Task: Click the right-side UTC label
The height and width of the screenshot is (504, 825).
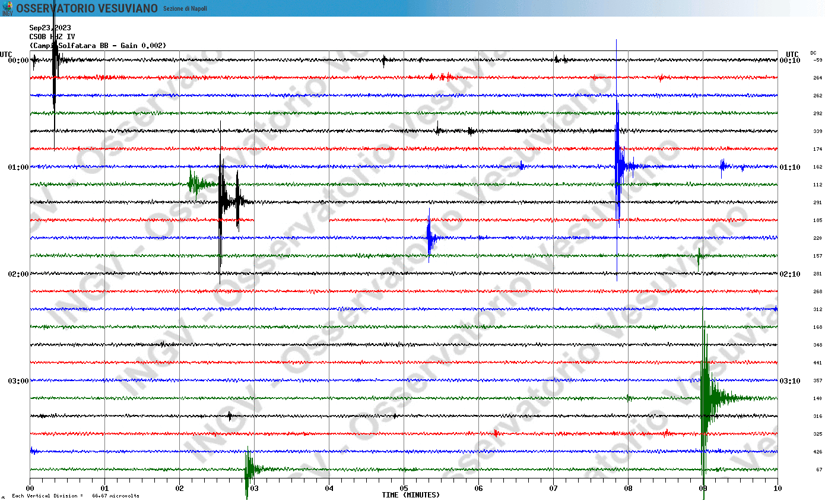Action: click(792, 55)
